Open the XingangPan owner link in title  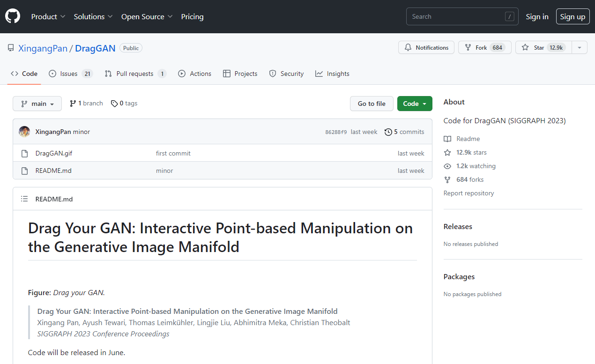click(43, 48)
